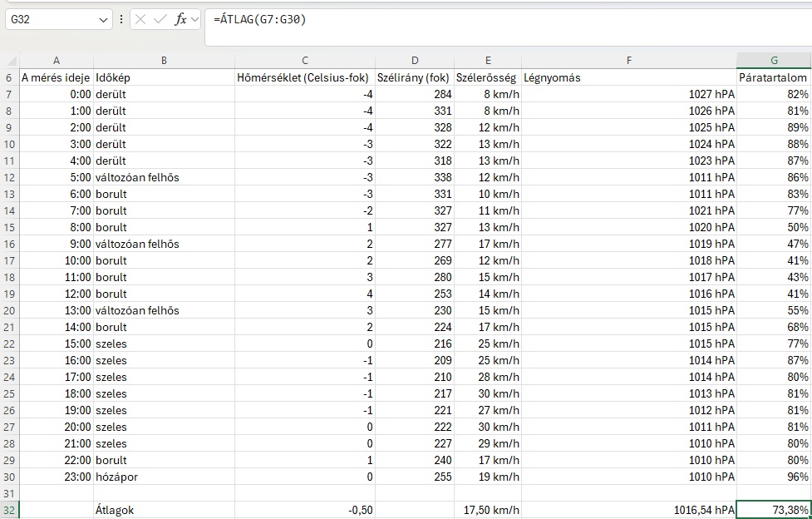Click the wind direction cell 338
812x519 pixels.
click(x=414, y=177)
